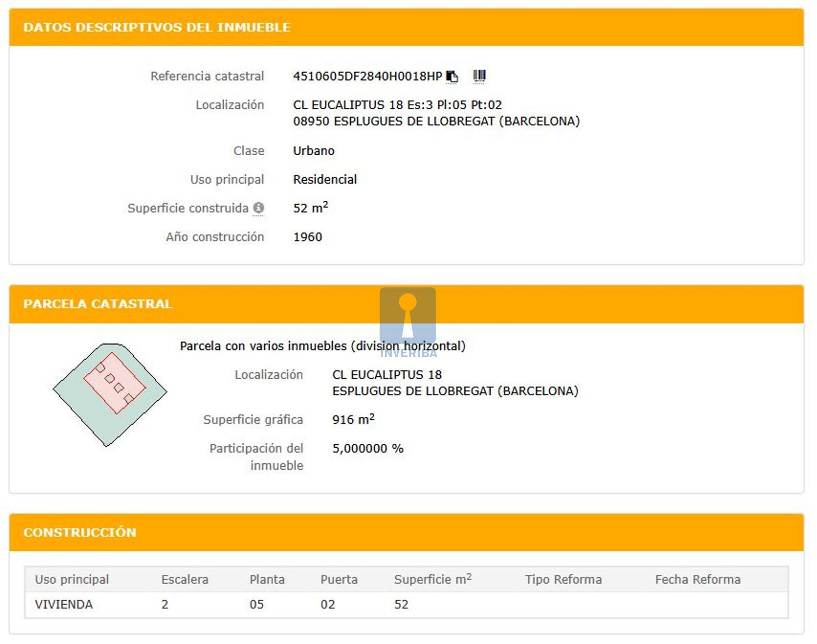Viewport: 817px width, 644px height.
Task: Select the DATOS DESCRIPTIVOS DEL INMUEBLE header
Action: pyautogui.click(x=157, y=28)
